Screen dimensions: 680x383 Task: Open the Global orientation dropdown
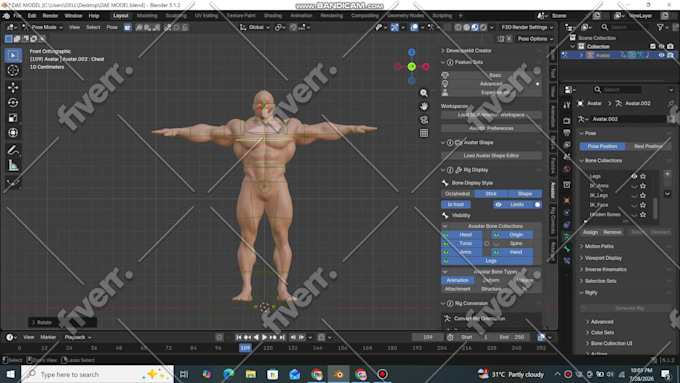point(255,27)
